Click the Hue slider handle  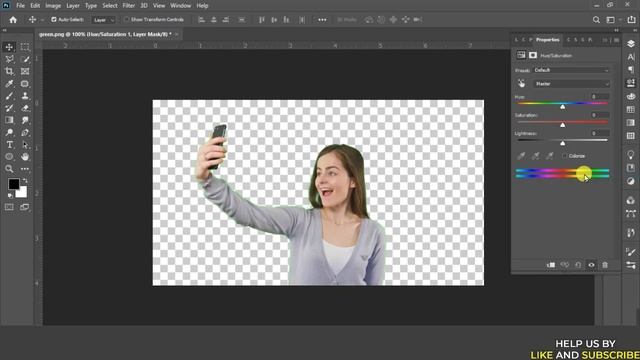click(x=562, y=107)
